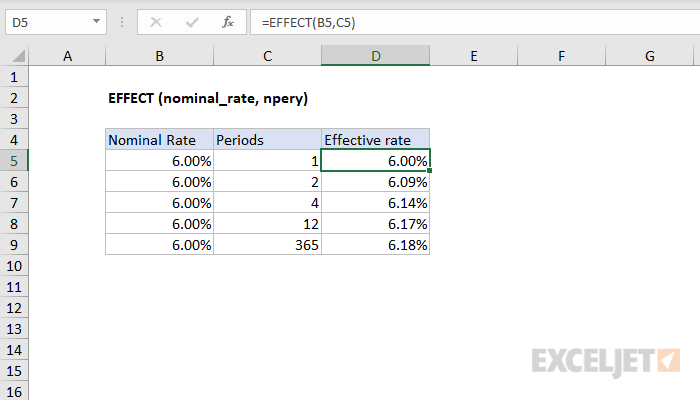Click the Cancel (X) formula bar icon
700x400 pixels.
click(156, 22)
